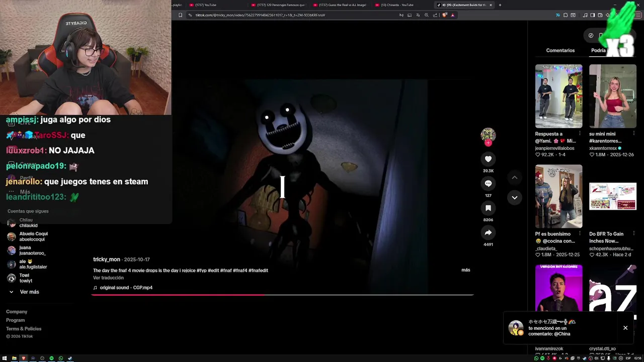The width and height of the screenshot is (644, 362).
Task: Bookmark this page in address bar
Action: pyautogui.click(x=180, y=15)
